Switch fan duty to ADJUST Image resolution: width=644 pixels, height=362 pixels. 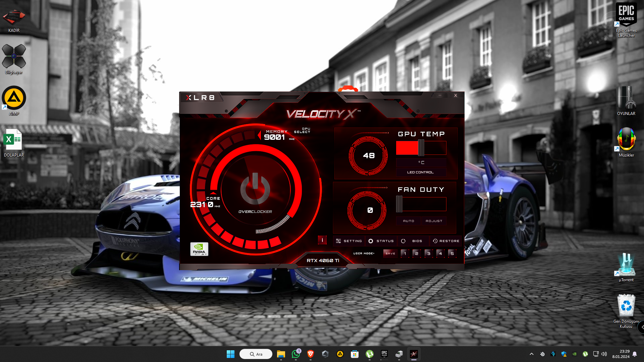tap(434, 221)
